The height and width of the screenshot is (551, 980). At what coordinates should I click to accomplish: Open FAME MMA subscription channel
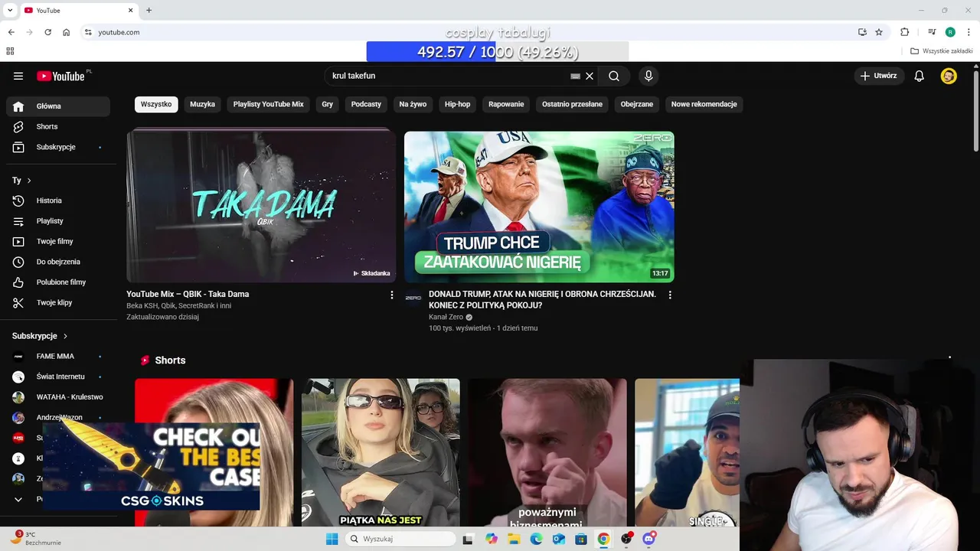(58, 357)
